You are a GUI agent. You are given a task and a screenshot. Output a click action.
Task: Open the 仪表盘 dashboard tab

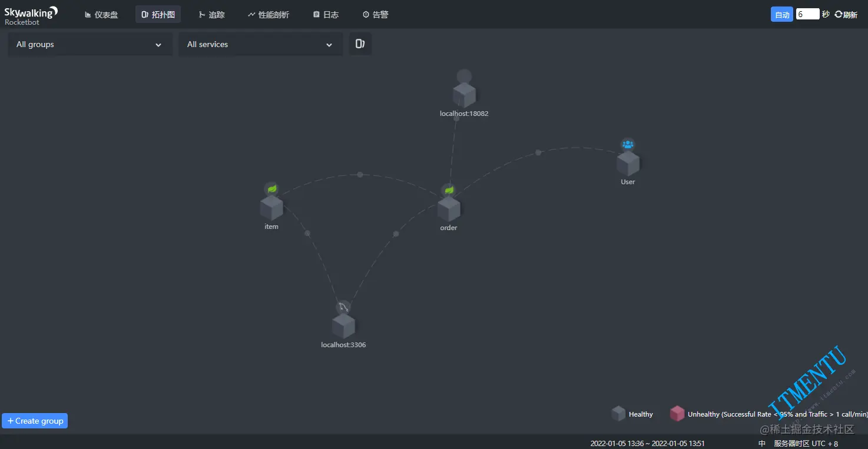coord(101,15)
